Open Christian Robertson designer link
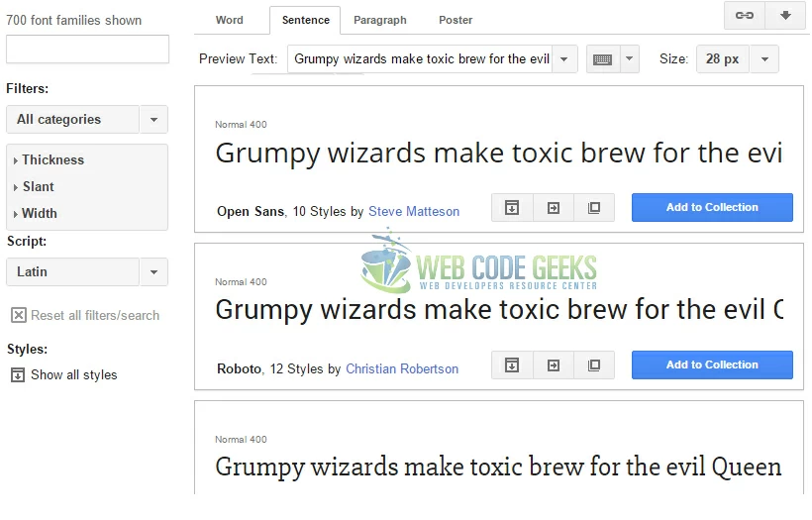 coord(402,369)
